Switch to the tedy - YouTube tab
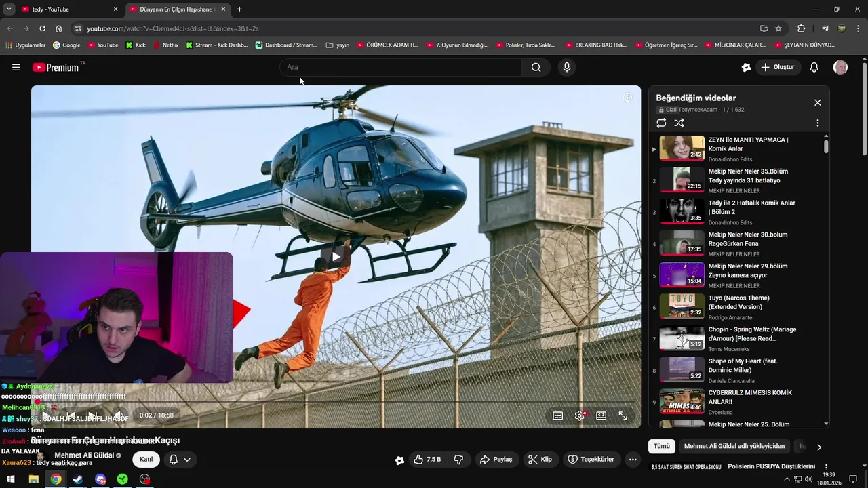This screenshot has height=488, width=868. coord(68,9)
